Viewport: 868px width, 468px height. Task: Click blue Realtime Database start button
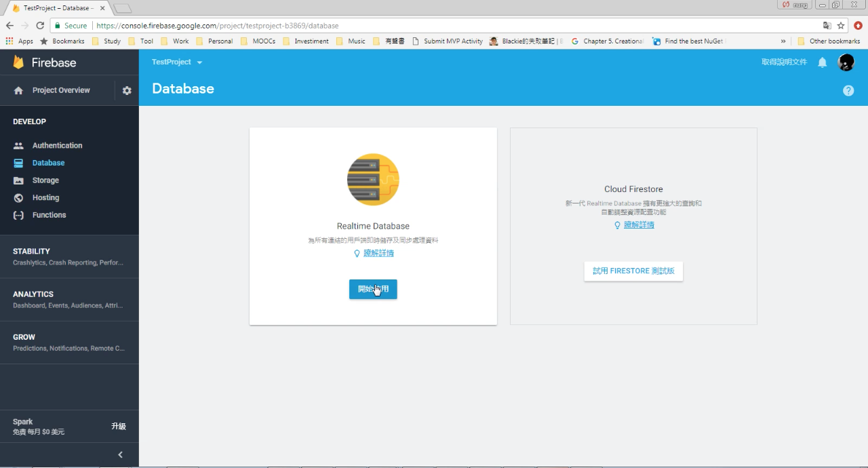[x=373, y=289]
